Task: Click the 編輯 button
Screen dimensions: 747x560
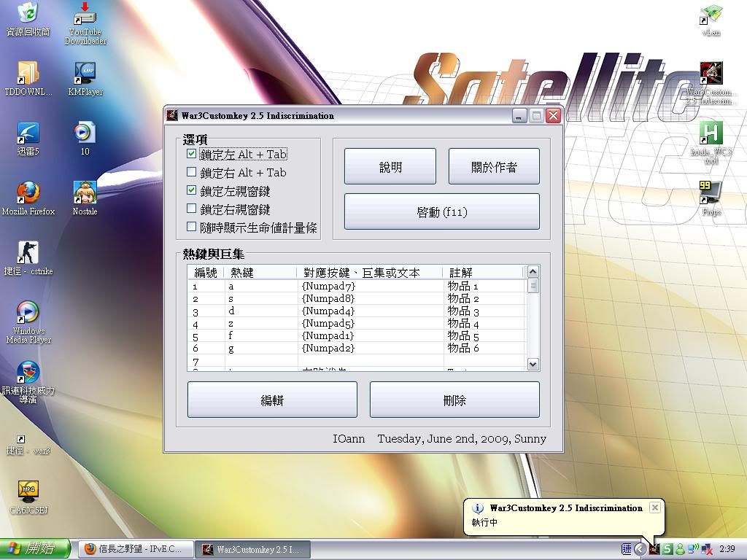Action: tap(272, 400)
